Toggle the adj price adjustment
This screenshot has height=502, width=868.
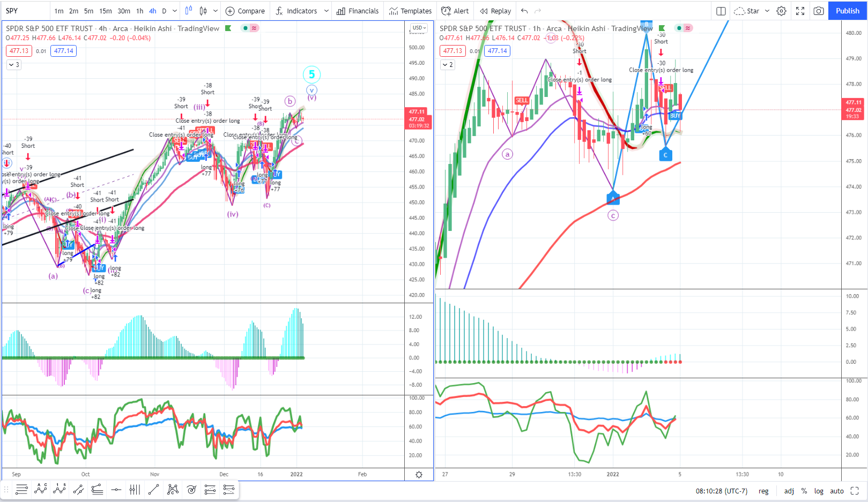click(789, 491)
